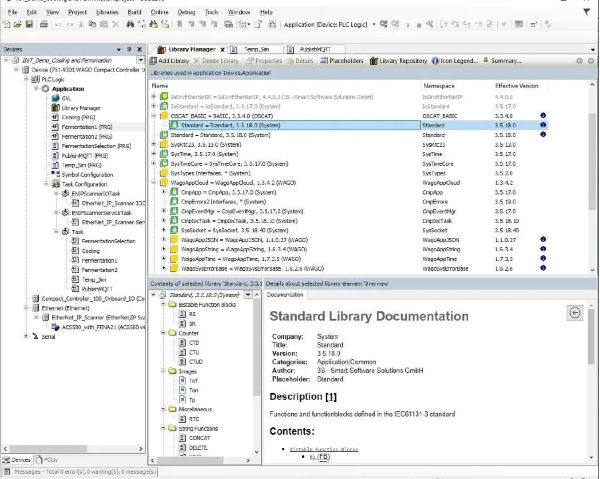
Task: Click the info icon in OSCAT_BASIC row
Action: [x=543, y=116]
